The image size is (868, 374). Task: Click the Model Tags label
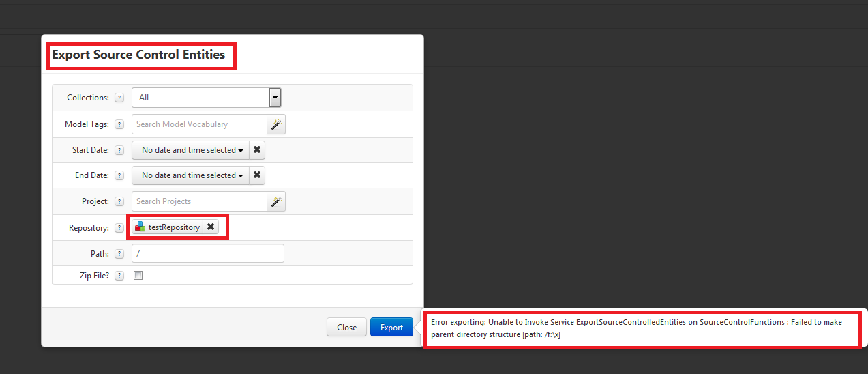(87, 124)
